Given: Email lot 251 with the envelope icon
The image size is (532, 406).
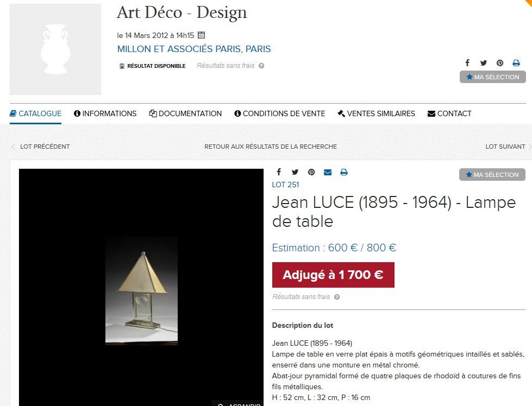Looking at the screenshot, I should tap(328, 172).
